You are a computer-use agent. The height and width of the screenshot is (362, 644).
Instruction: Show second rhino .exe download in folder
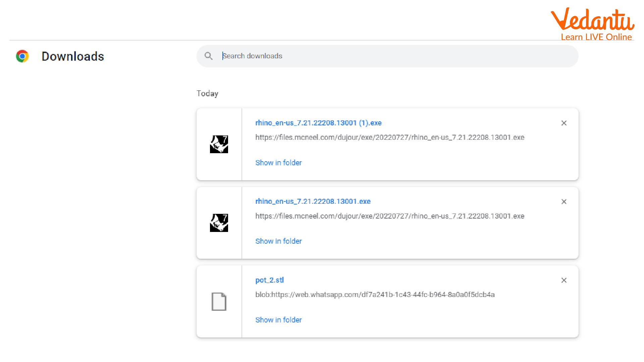[x=278, y=241]
